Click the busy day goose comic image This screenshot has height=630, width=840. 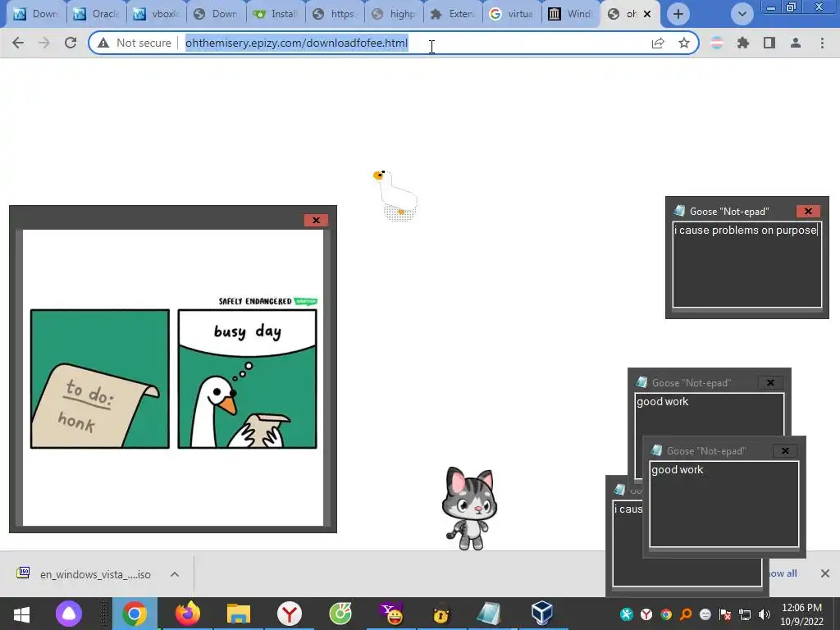(173, 377)
